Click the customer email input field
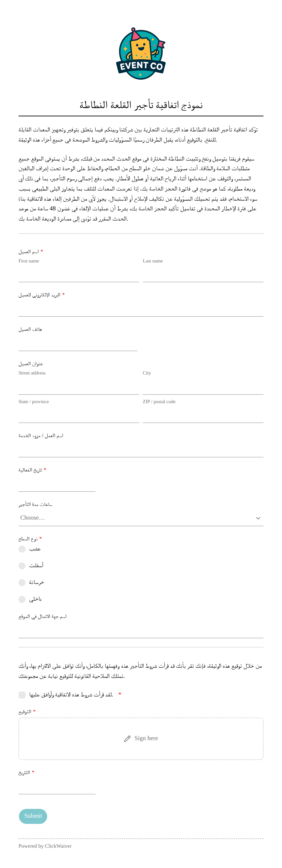The height and width of the screenshot is (868, 282). (141, 309)
